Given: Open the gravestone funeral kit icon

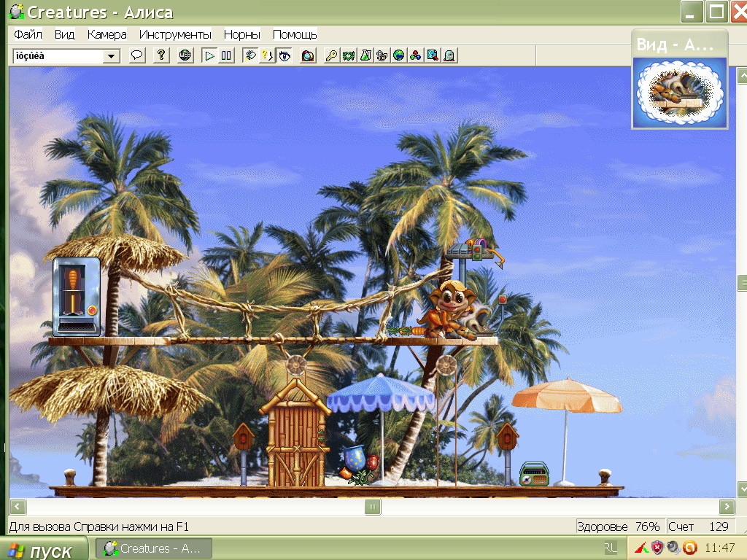Looking at the screenshot, I should click(x=449, y=55).
